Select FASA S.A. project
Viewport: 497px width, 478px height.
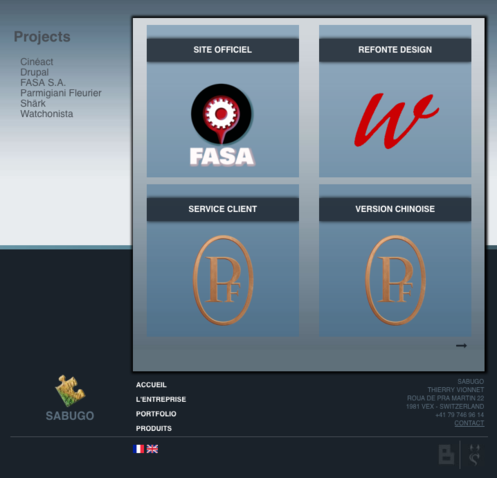[x=43, y=83]
